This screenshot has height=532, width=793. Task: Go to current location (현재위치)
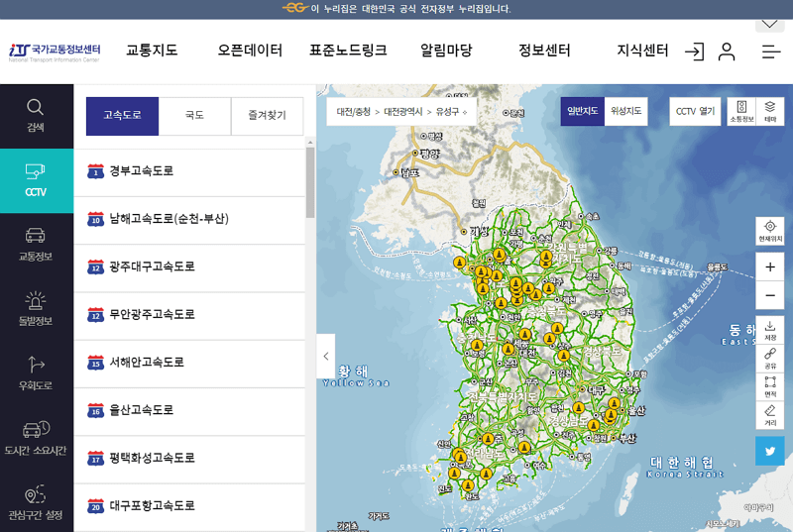click(770, 231)
